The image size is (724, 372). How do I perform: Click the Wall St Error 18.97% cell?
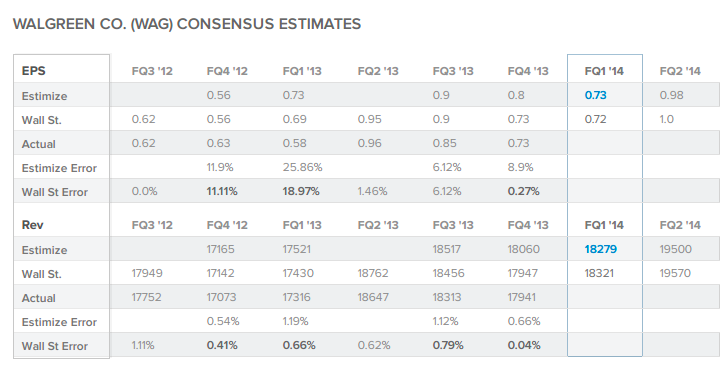click(301, 191)
